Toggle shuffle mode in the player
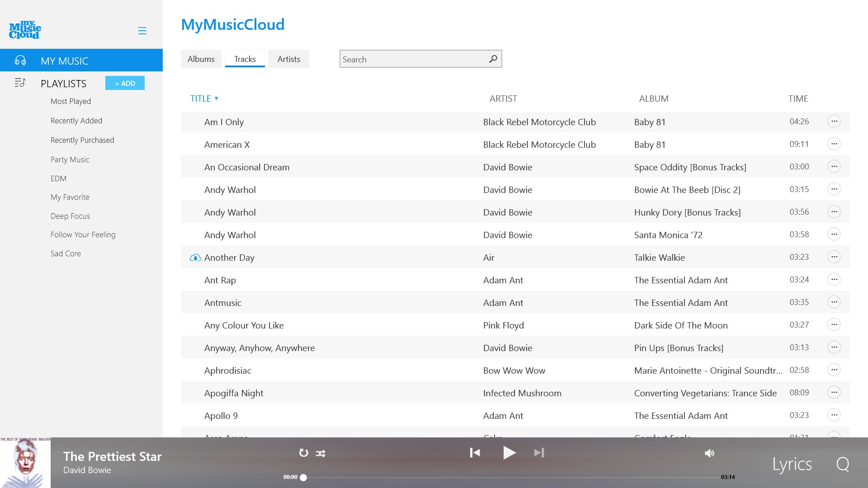868x488 pixels. point(321,453)
